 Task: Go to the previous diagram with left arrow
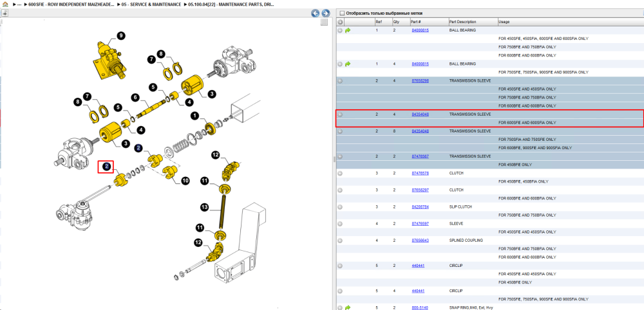[316, 13]
